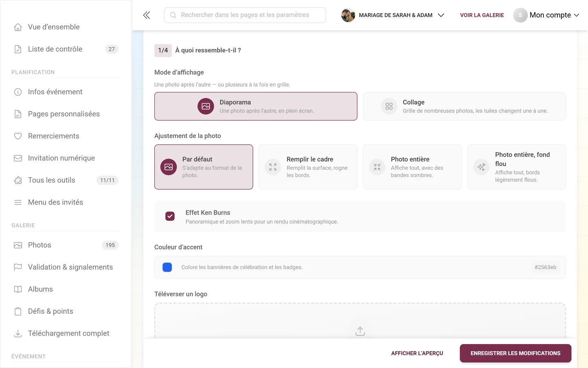
Task: Click the book icon beside Albums
Action: tap(18, 289)
